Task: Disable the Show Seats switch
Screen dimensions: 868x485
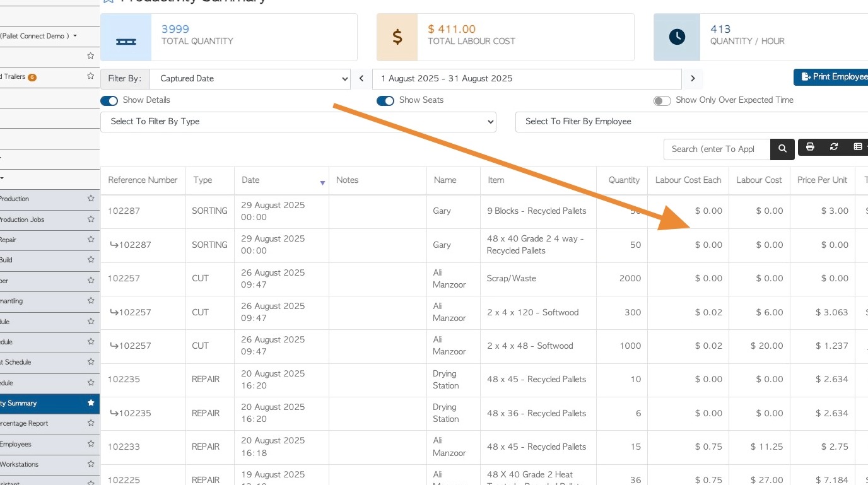Action: [385, 101]
